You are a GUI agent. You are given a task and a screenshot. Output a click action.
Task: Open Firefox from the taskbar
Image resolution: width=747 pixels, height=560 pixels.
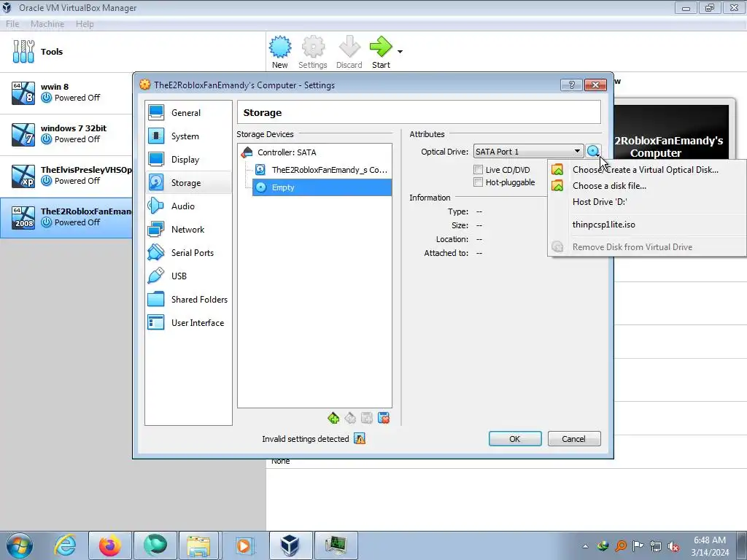109,545
